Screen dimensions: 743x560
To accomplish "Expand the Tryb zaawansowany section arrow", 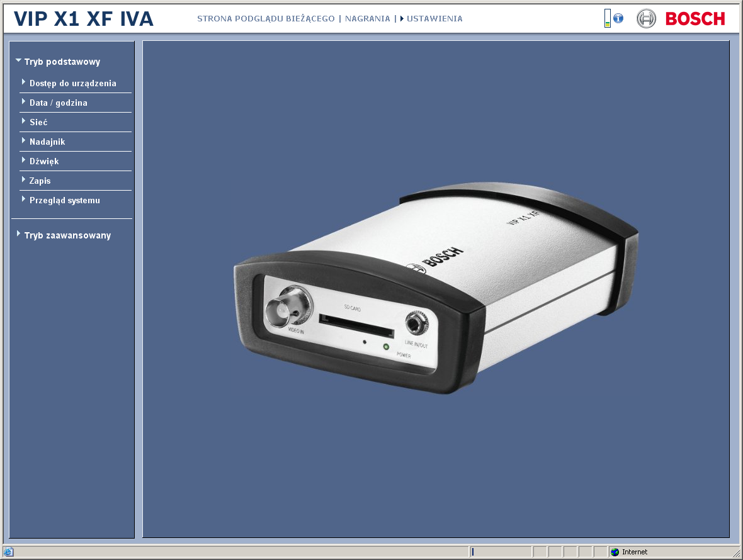I will [x=18, y=234].
